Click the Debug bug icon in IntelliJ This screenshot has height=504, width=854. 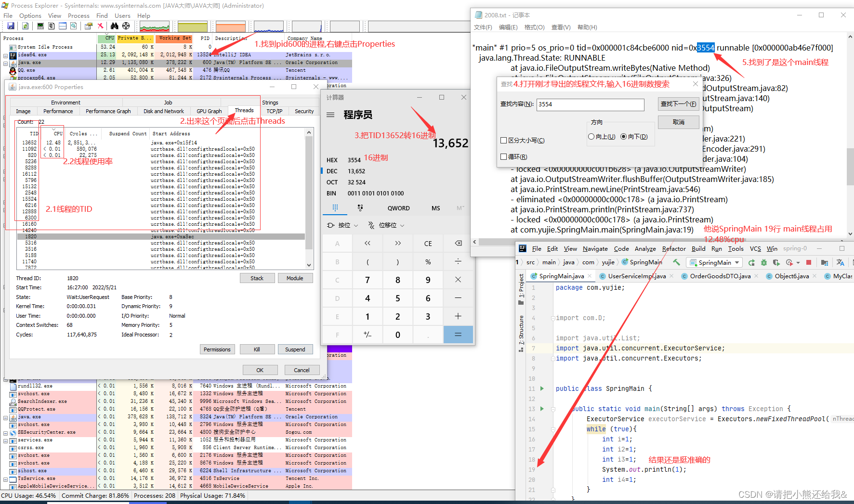click(x=764, y=262)
